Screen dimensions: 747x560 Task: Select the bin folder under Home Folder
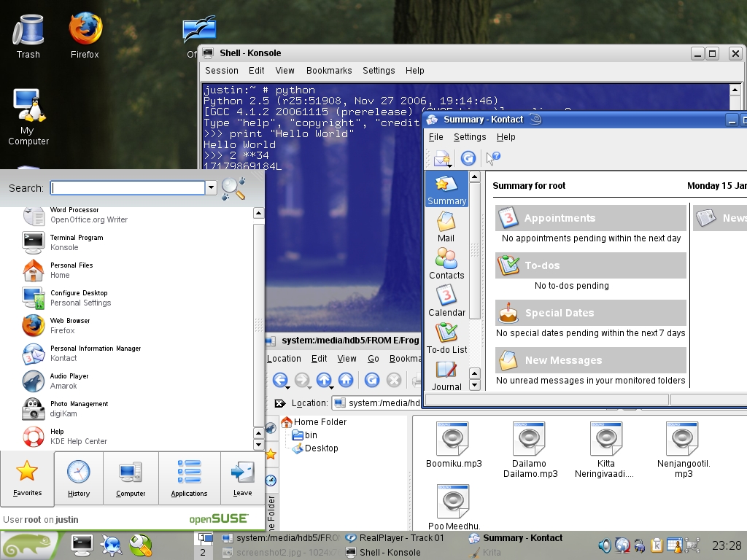[311, 435]
